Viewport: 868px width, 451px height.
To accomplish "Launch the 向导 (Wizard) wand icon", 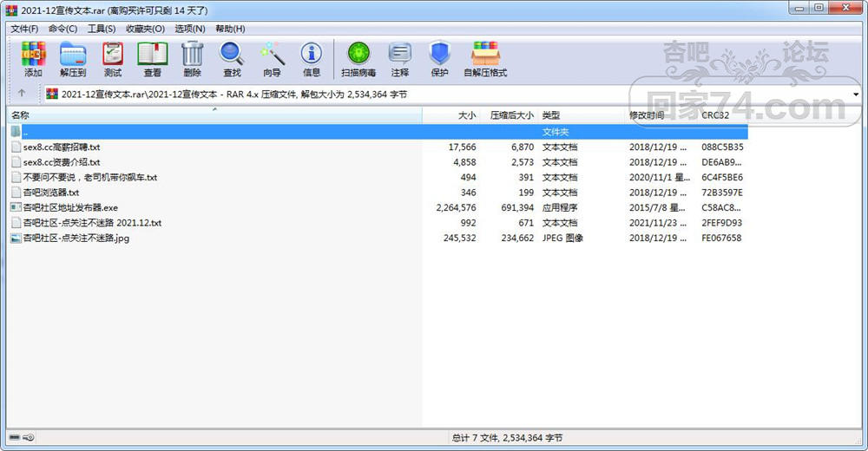I will [x=272, y=59].
